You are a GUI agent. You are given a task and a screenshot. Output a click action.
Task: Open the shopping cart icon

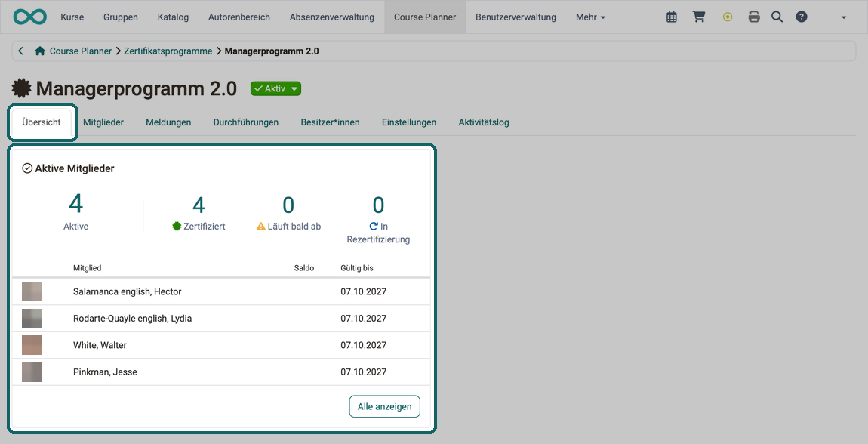699,17
